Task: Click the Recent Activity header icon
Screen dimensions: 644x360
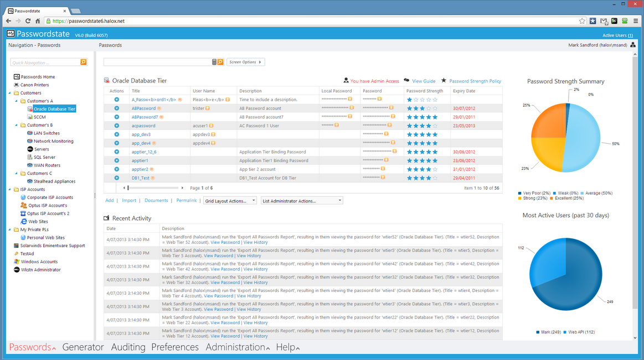Action: tap(107, 218)
